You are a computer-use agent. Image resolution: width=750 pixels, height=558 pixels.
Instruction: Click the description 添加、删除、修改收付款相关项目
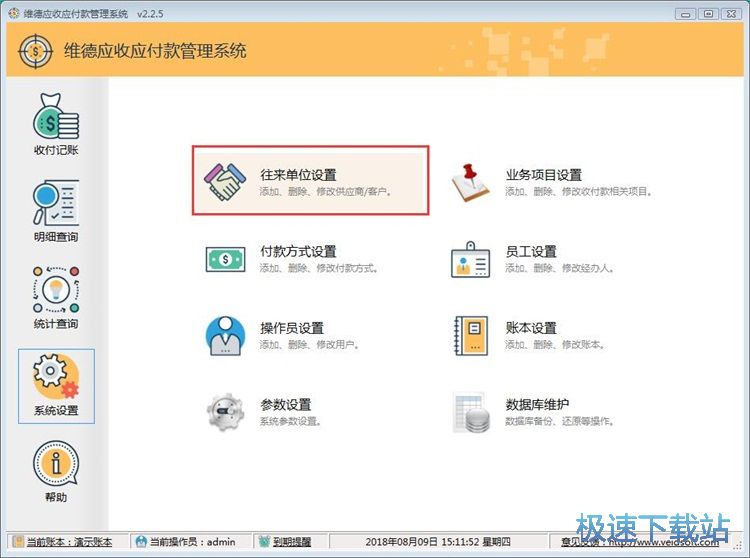pos(579,192)
